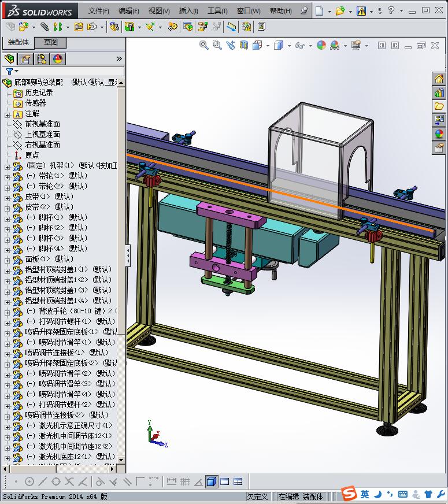Toggle the left split panel button
This screenshot has height=504, width=448.
382,45
